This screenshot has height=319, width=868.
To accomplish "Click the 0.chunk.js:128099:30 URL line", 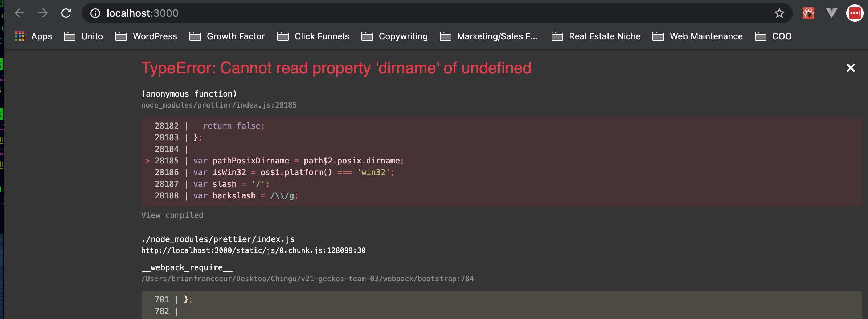I will tap(253, 250).
